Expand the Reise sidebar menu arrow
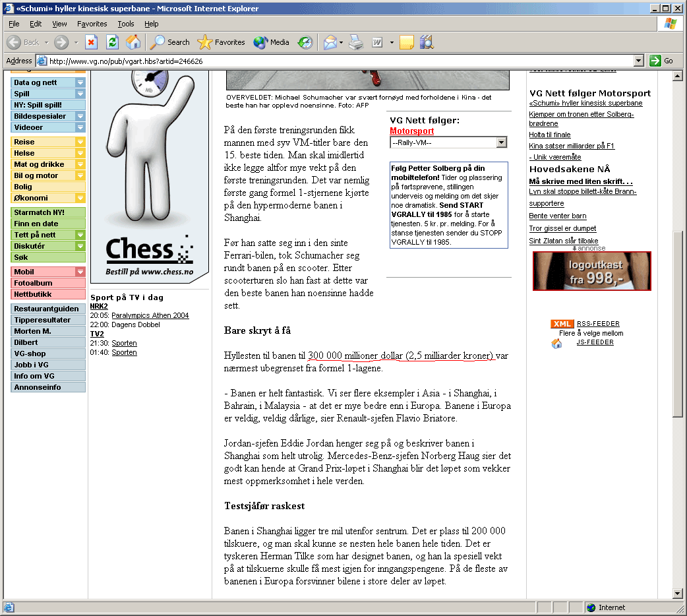The width and height of the screenshot is (687, 616). click(x=80, y=142)
